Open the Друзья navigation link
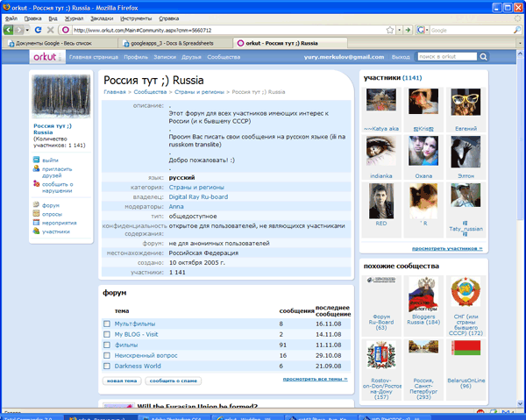The height and width of the screenshot is (420, 526). coord(191,57)
